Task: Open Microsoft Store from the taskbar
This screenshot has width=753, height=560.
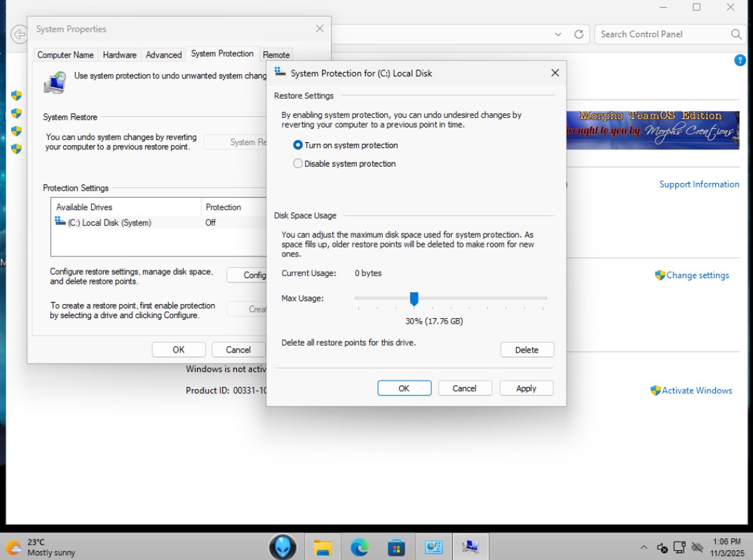Action: 396,547
